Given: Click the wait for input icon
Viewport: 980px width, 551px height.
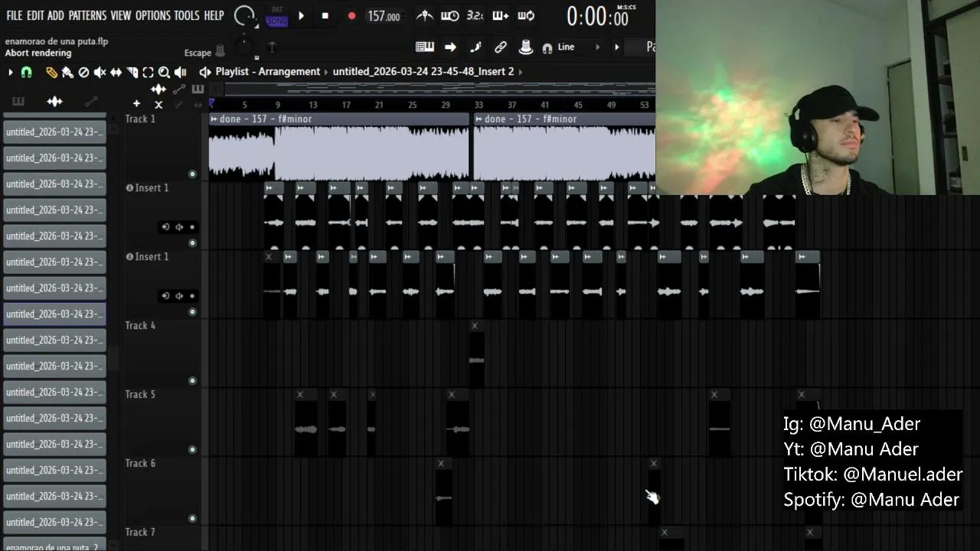Looking at the screenshot, I should [x=450, y=15].
